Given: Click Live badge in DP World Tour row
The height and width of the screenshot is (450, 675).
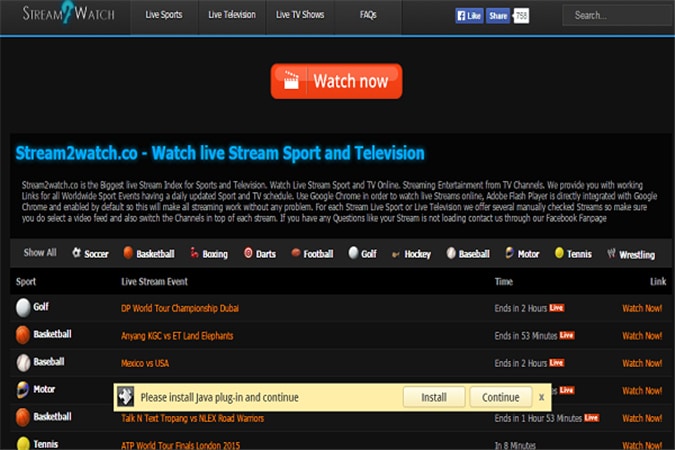Looking at the screenshot, I should pos(557,307).
